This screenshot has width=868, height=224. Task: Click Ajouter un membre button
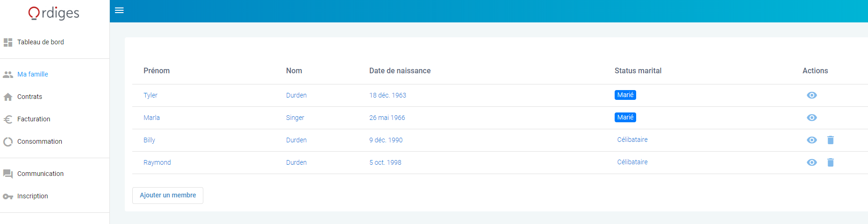[x=168, y=196]
